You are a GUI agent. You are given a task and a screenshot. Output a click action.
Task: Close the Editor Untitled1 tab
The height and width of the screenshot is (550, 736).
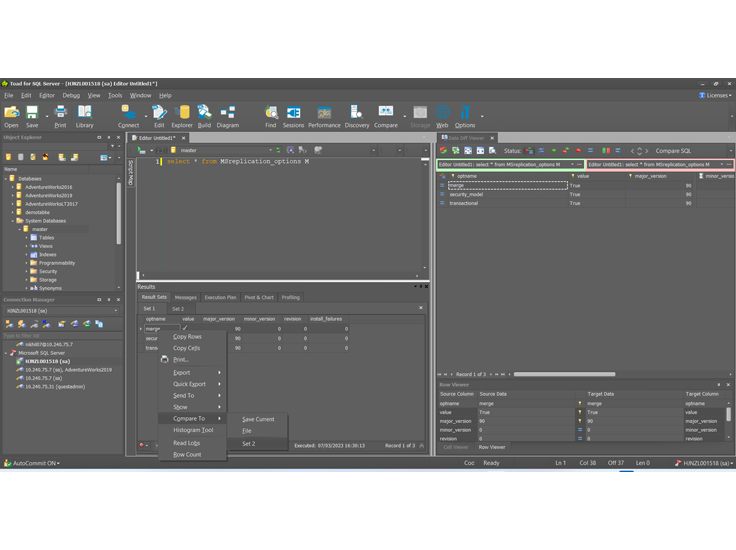[x=184, y=138]
